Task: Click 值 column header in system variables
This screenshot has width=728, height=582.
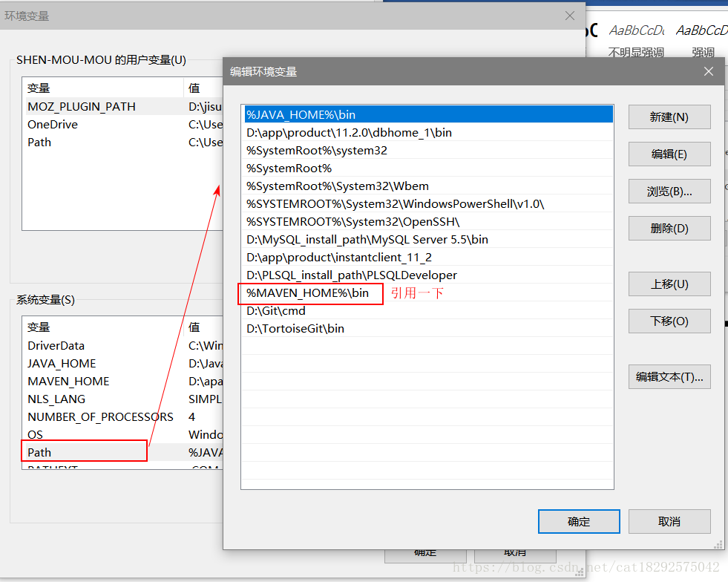Action: click(203, 327)
